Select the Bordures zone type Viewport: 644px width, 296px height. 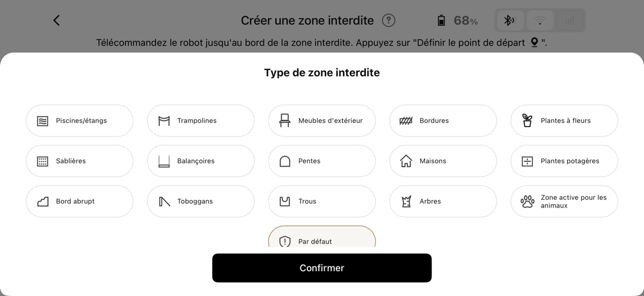[443, 121]
